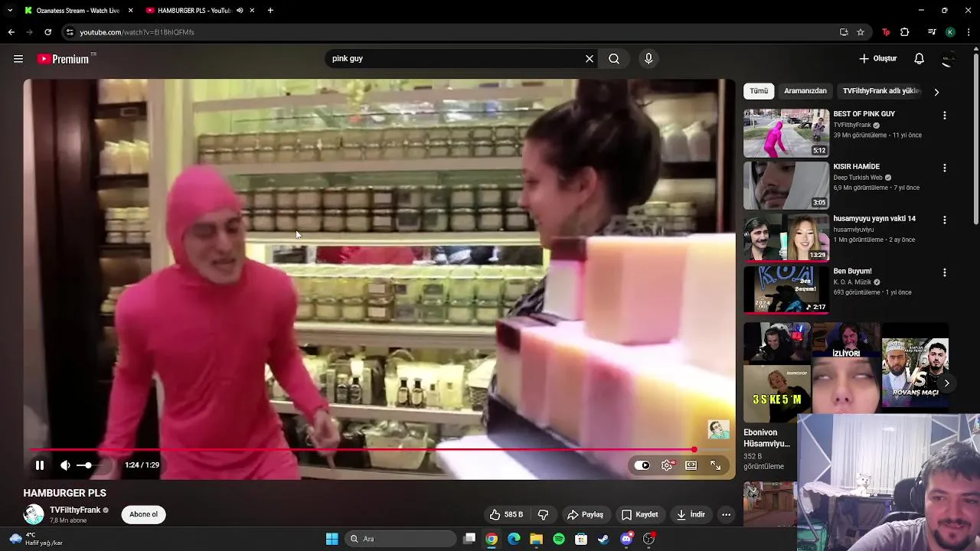Open Ben Buyum! video title
Viewport: 980px width, 551px height.
click(x=852, y=271)
